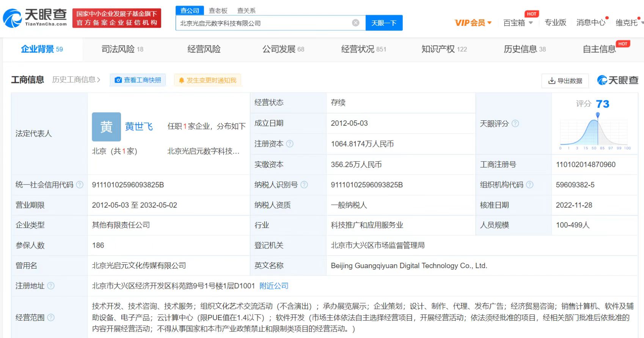
Task: Click help icon next to 经营范围
Action: pyautogui.click(x=51, y=317)
